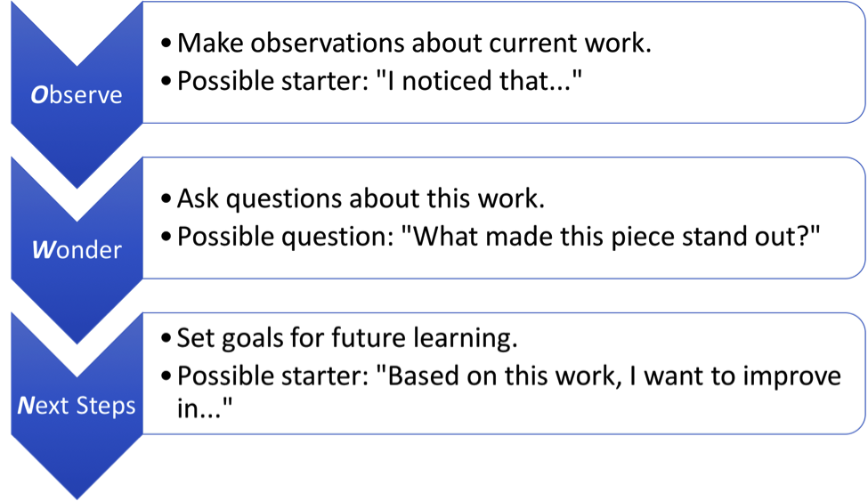Click the bold italic W in Wonder
Viewport: 868px width, 501px height.
point(42,250)
